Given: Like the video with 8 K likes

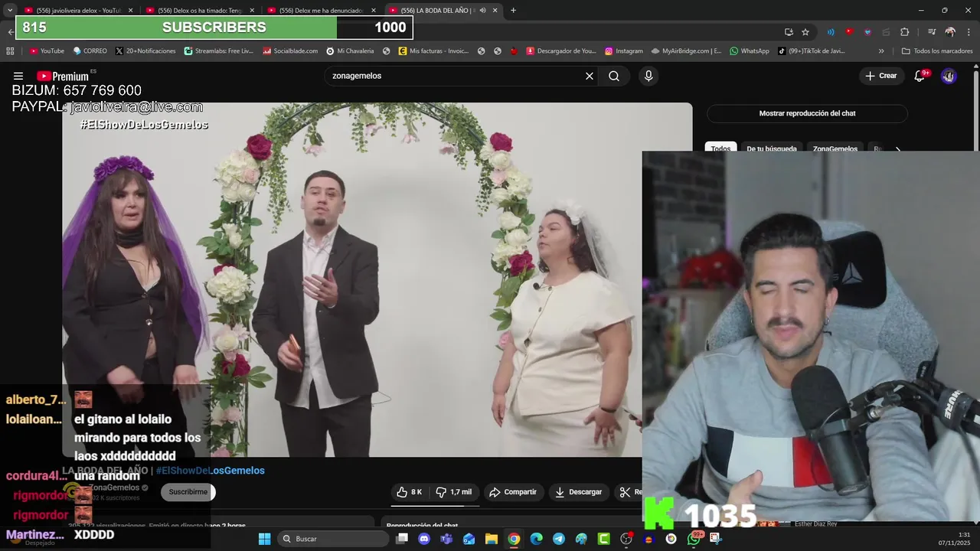Looking at the screenshot, I should click(410, 492).
